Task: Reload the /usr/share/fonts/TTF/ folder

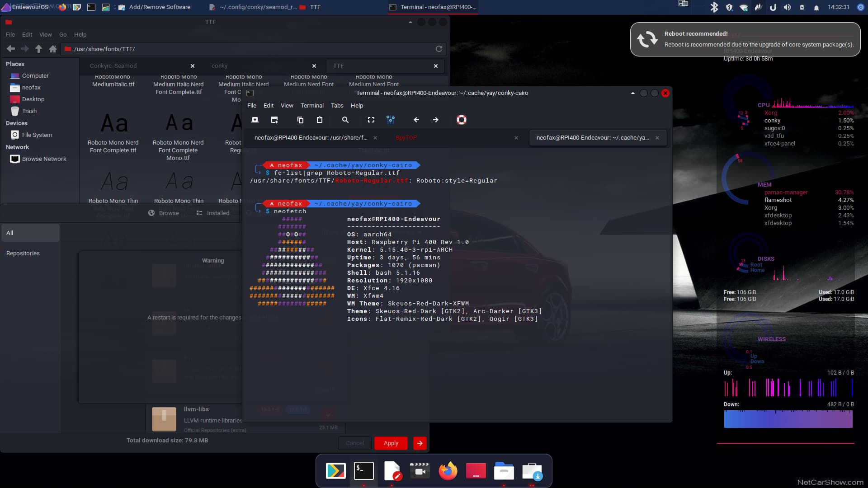Action: [439, 49]
